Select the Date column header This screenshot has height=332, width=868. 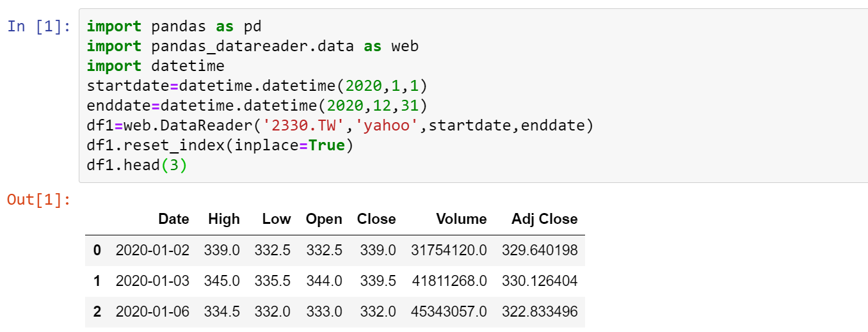[x=174, y=219]
